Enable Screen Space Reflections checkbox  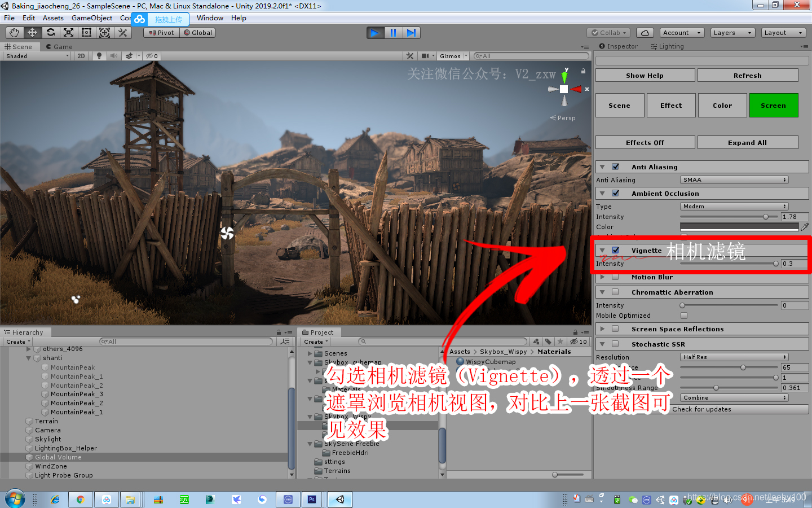click(x=615, y=329)
